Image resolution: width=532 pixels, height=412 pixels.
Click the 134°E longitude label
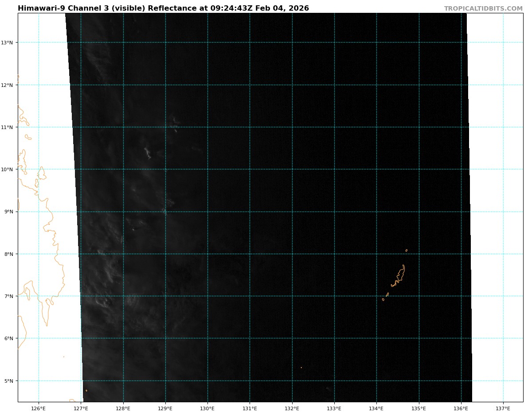click(376, 408)
